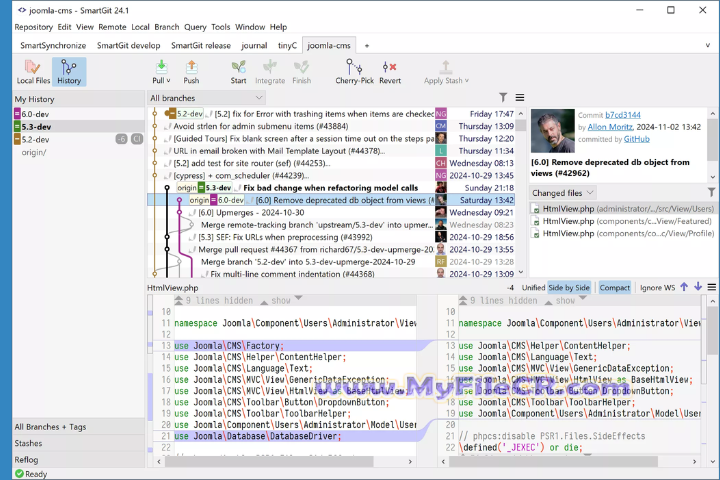Open the Reflog section

pyautogui.click(x=79, y=460)
